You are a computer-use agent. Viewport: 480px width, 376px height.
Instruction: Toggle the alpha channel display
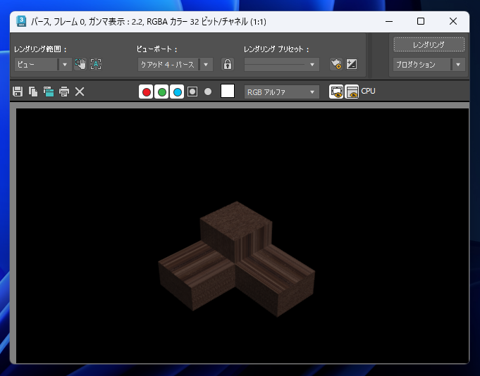[192, 92]
